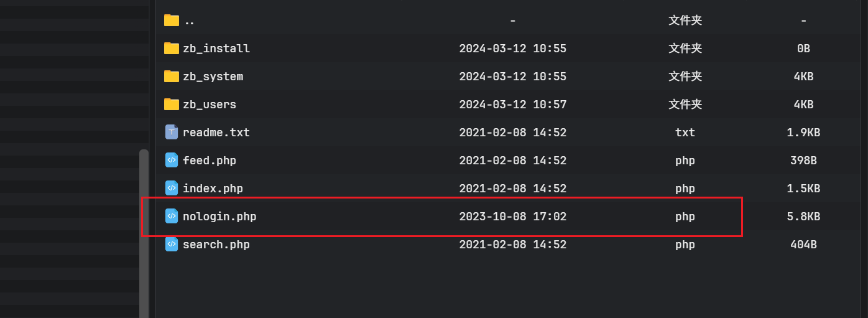
Task: Click the feed.php file name
Action: click(x=210, y=161)
